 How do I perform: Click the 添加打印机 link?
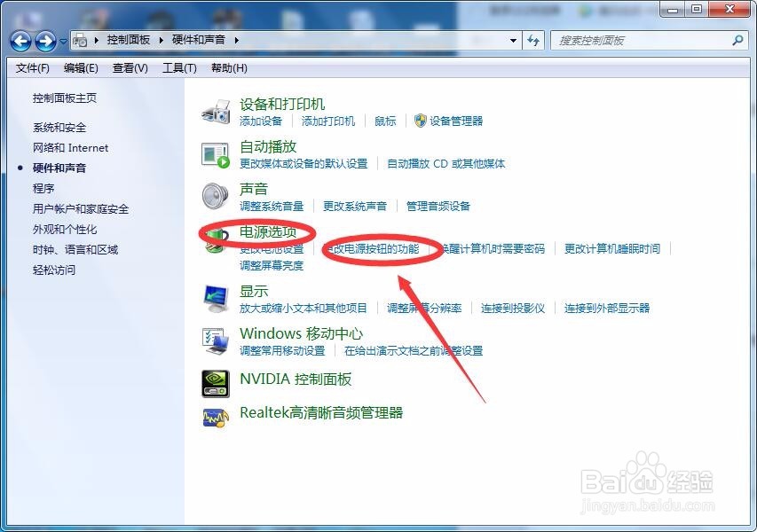point(328,121)
